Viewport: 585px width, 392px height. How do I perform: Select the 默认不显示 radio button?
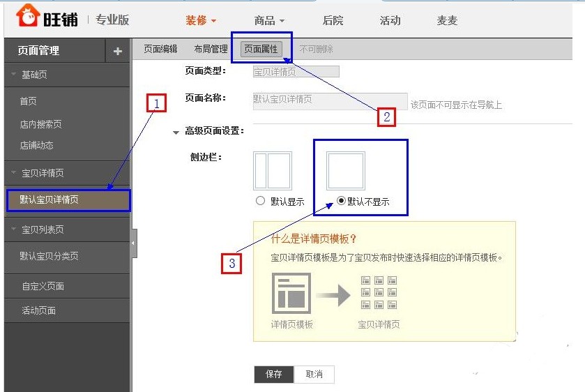click(x=341, y=201)
